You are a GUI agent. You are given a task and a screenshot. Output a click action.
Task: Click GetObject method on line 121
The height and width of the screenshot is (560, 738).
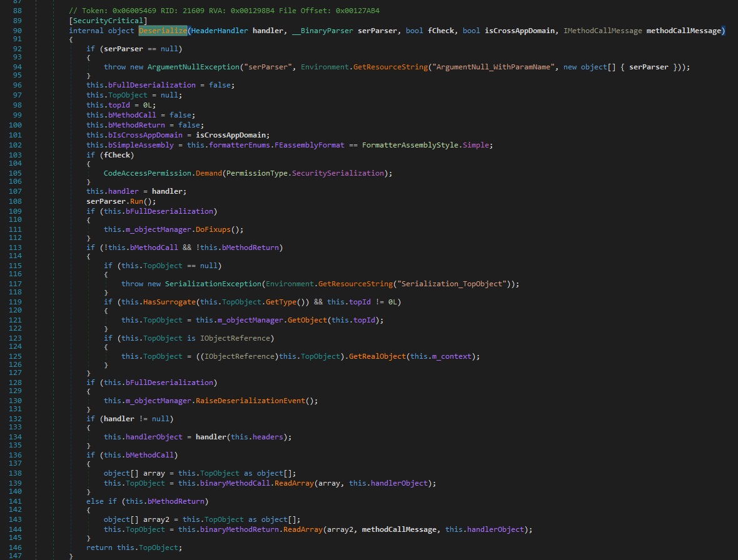[x=307, y=320]
